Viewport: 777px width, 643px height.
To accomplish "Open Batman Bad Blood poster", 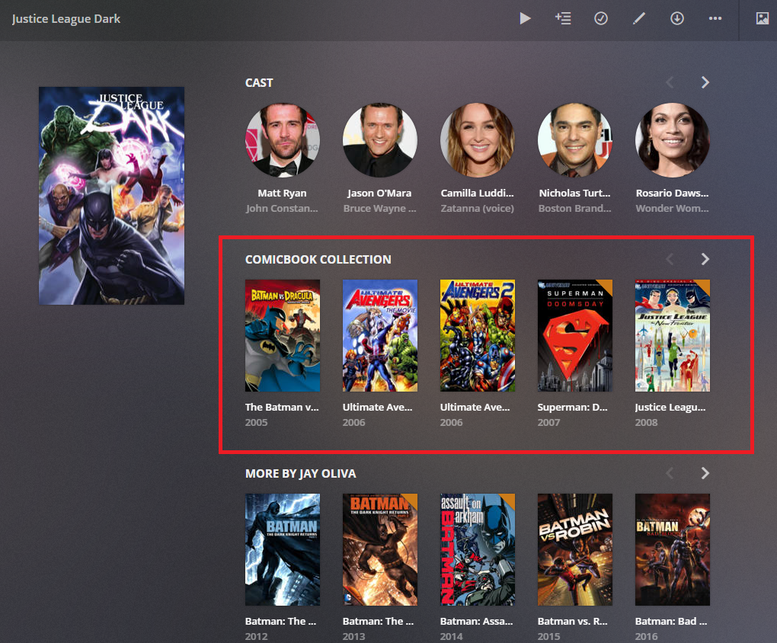I will coord(672,549).
